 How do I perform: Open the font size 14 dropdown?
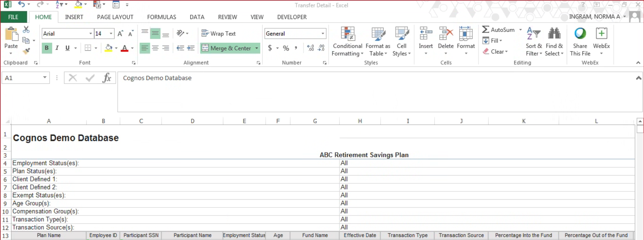111,33
